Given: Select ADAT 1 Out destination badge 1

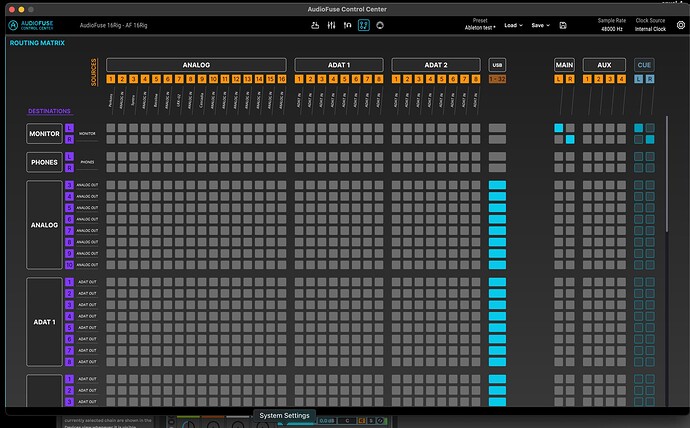Looking at the screenshot, I should (69, 282).
